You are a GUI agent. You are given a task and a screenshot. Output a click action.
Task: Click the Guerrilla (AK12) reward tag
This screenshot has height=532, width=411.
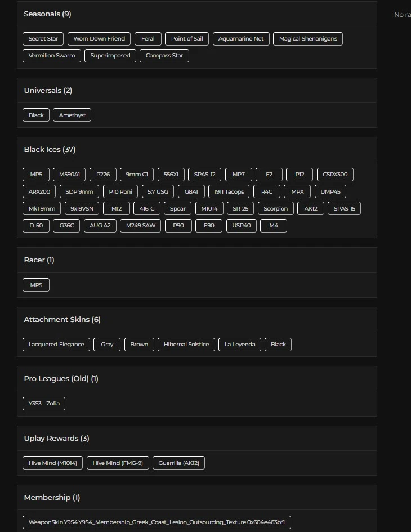point(179,463)
